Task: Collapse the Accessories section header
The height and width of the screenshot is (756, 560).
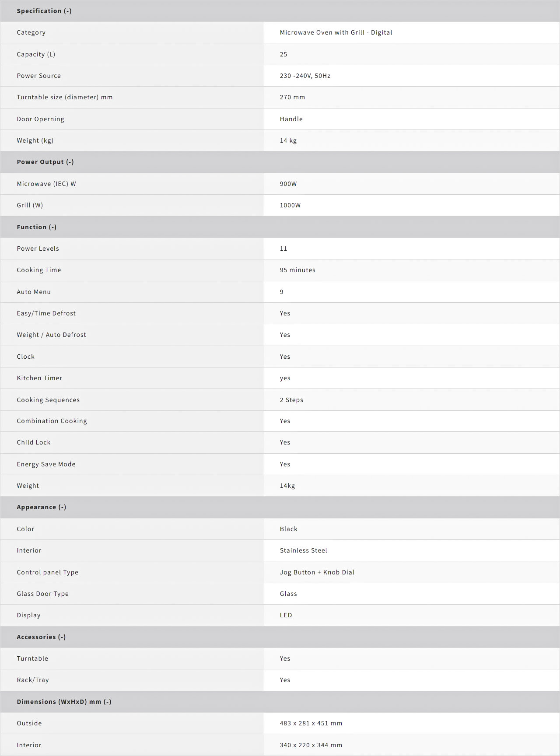Action: 41,637
